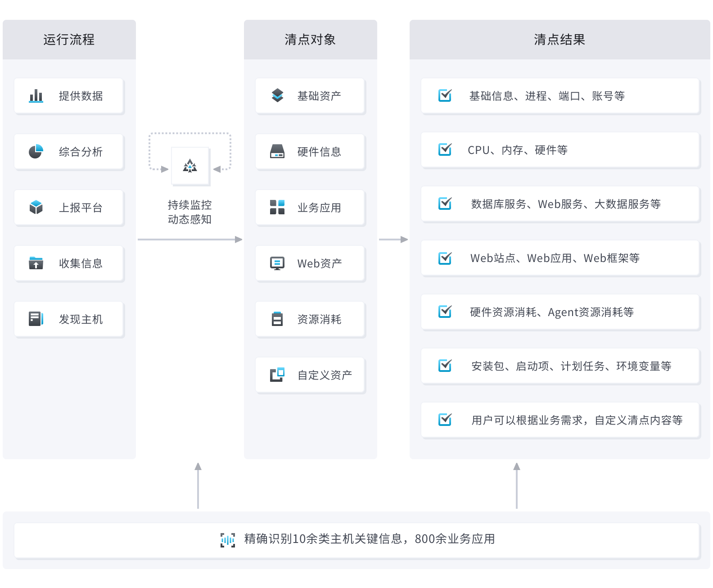The height and width of the screenshot is (588, 713).
Task: Click text 硬件资源消耗、Agent资源消耗等
Action: pos(552,312)
